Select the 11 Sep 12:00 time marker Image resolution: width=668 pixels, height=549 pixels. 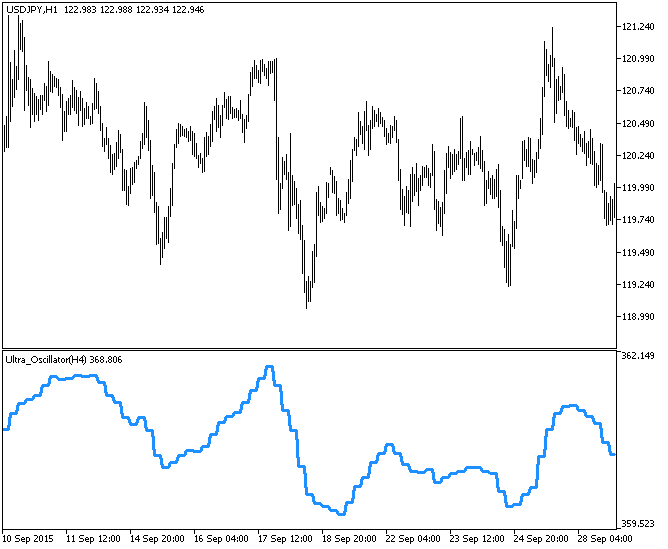tap(95, 539)
